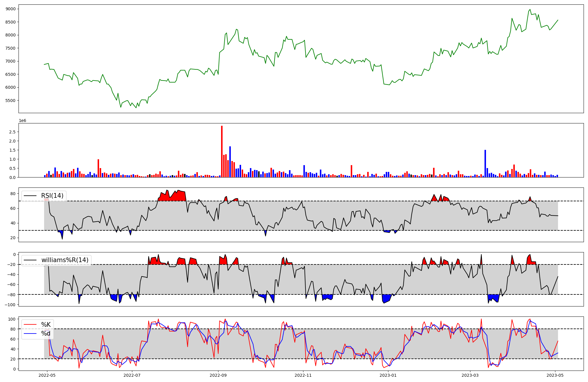Click the 2023-01 x-axis date label
The image size is (588, 382).
point(388,375)
